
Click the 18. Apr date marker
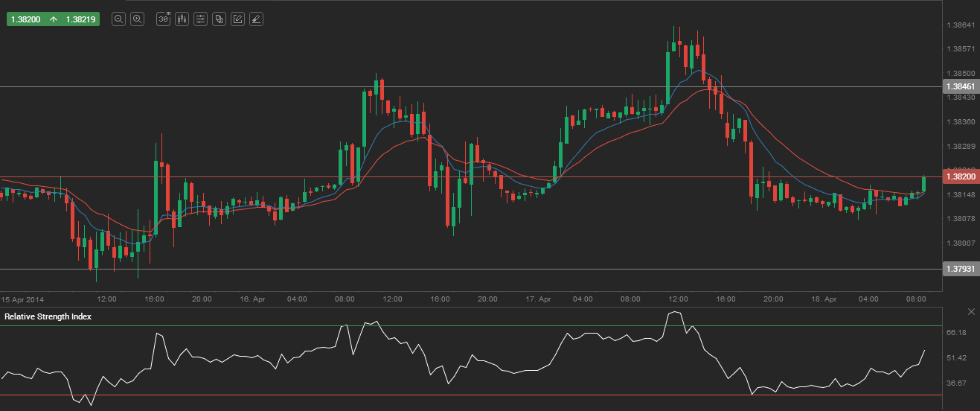point(823,299)
